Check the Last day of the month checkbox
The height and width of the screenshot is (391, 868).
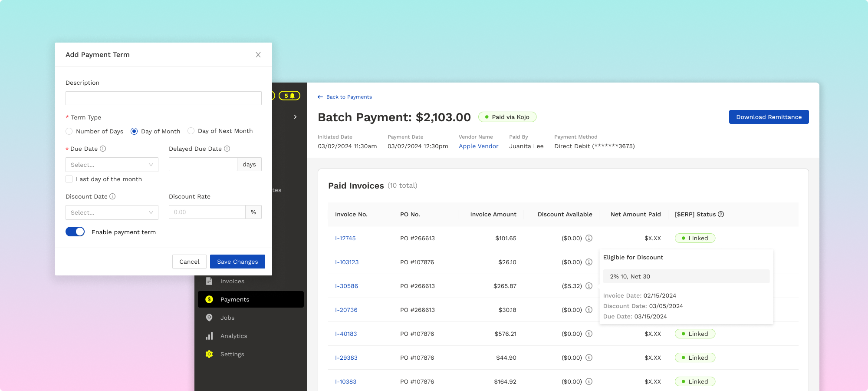pos(69,179)
